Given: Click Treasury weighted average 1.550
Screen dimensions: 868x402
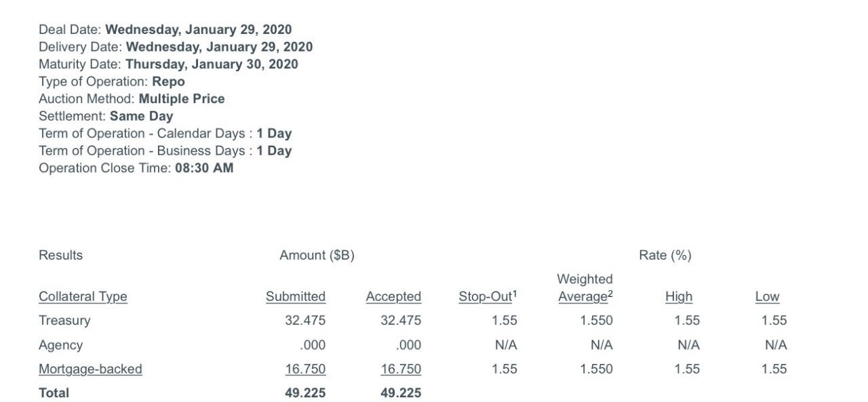Looking at the screenshot, I should coord(597,320).
